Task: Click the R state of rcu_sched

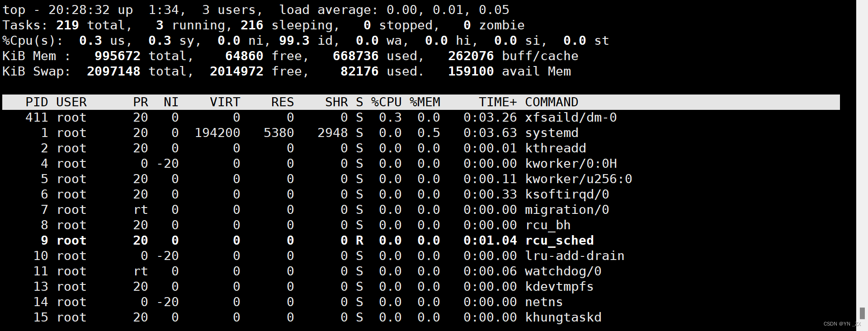Action: (x=359, y=241)
